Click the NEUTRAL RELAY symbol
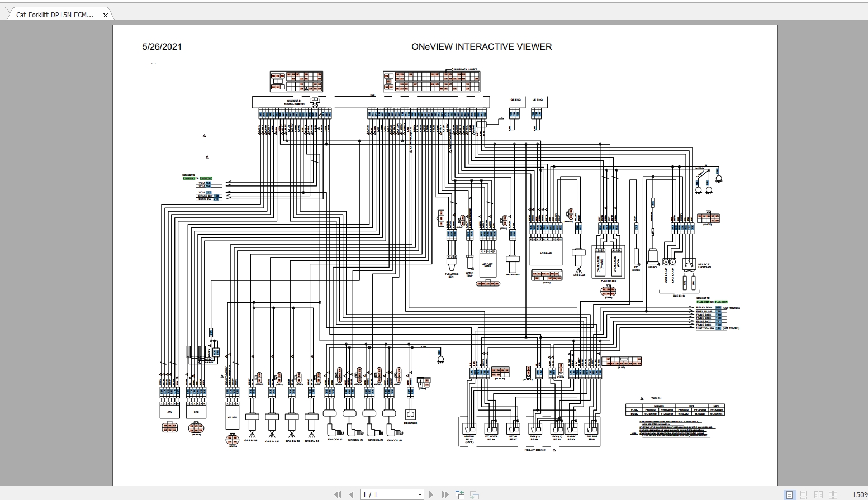 pyautogui.click(x=469, y=428)
